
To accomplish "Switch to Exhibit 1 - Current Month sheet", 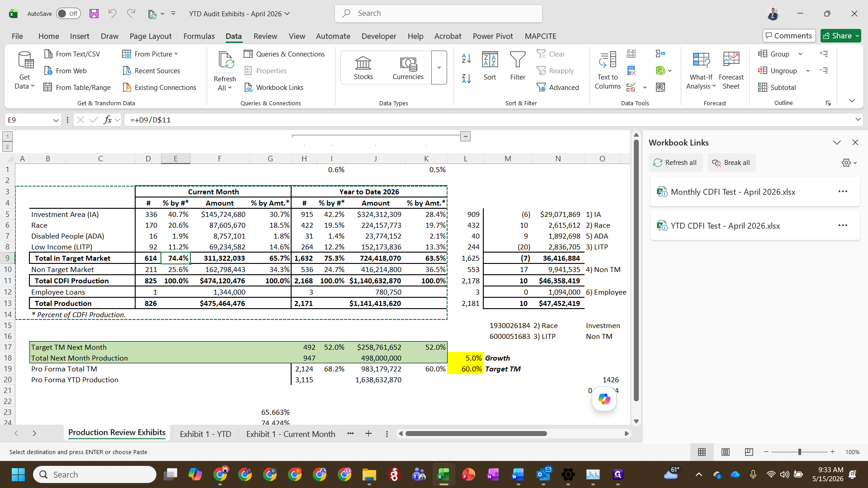I will point(291,434).
